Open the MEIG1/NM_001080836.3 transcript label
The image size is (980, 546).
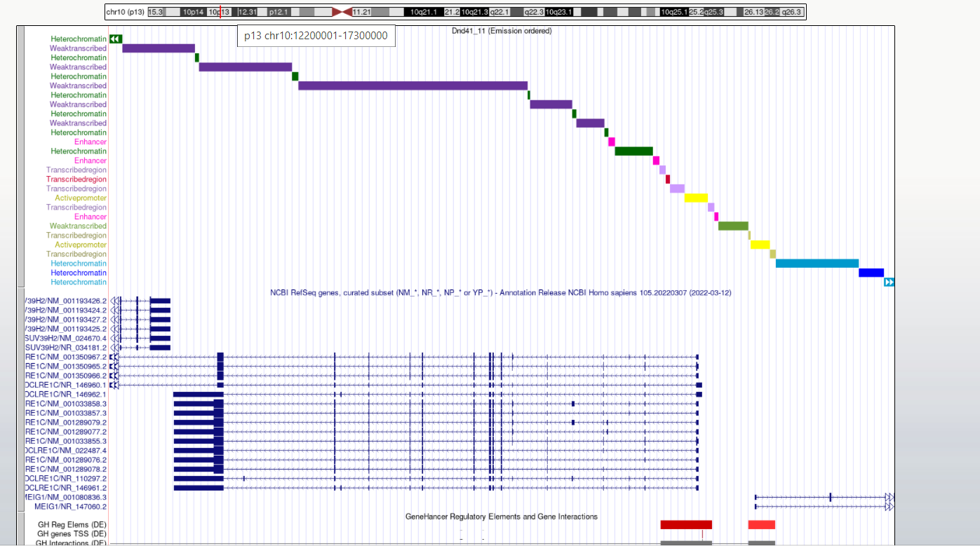(x=65, y=497)
